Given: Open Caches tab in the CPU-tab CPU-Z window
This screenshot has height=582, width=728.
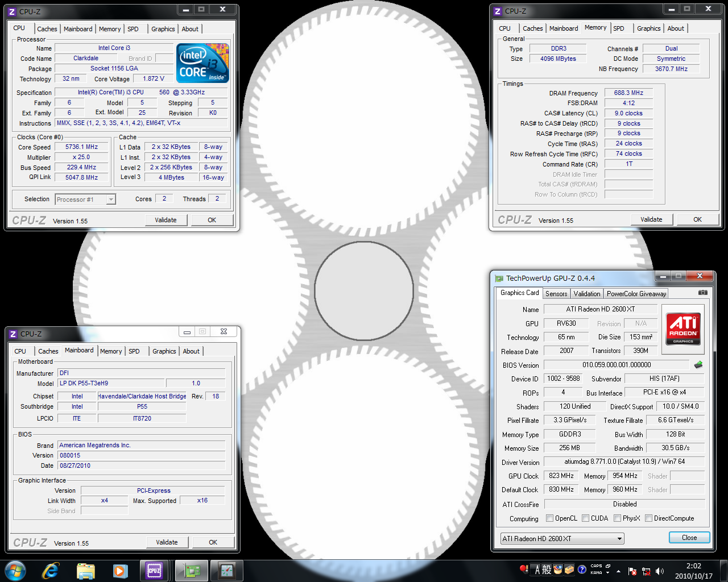Looking at the screenshot, I should coord(47,29).
